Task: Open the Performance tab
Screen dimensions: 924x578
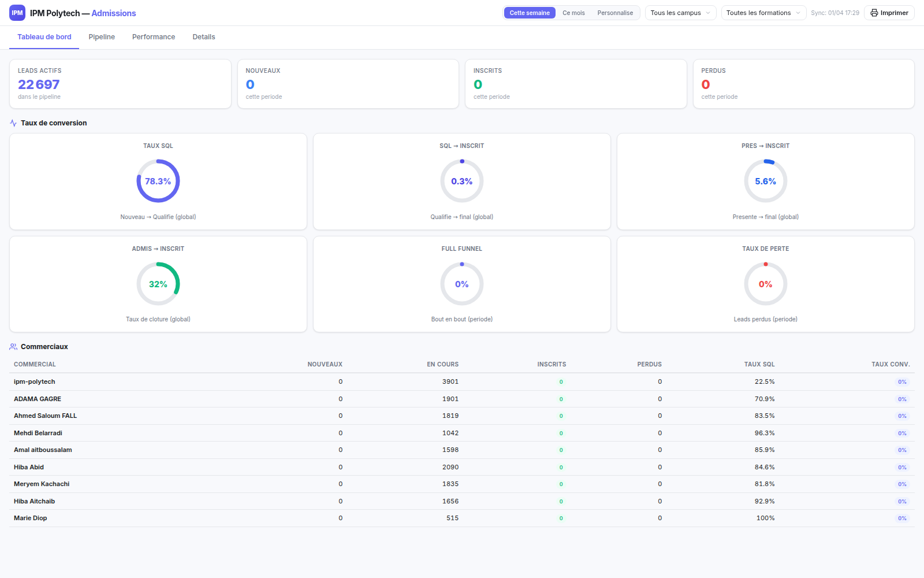Action: (x=153, y=36)
